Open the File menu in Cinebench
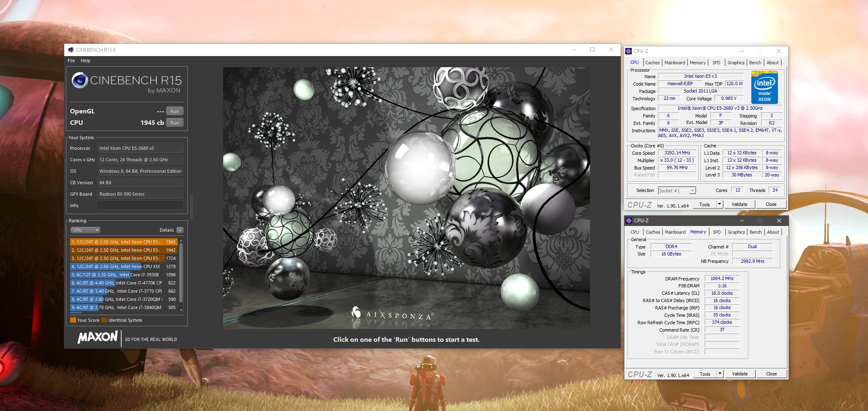Image resolution: width=868 pixels, height=411 pixels. coord(71,61)
